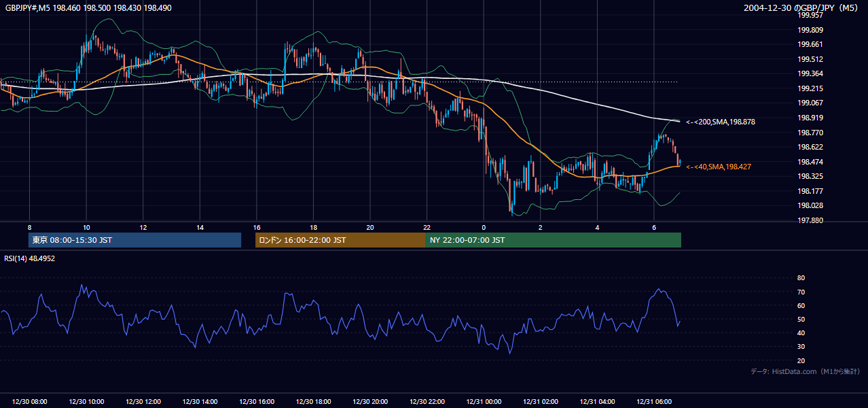Click the RSI(14) 48.4952 indicator label
This screenshot has width=868, height=408.
[30, 258]
